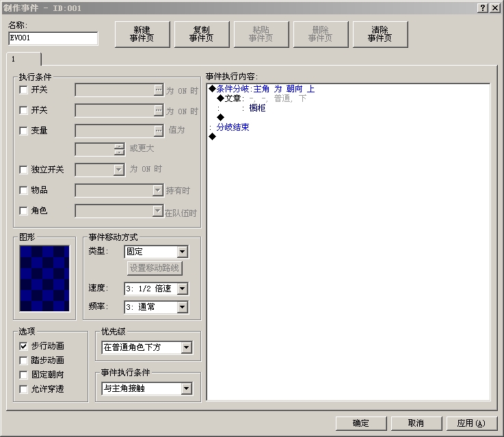The width and height of the screenshot is (504, 437).
Task: Toggle the 允许穿透 checkbox
Action: pos(23,389)
